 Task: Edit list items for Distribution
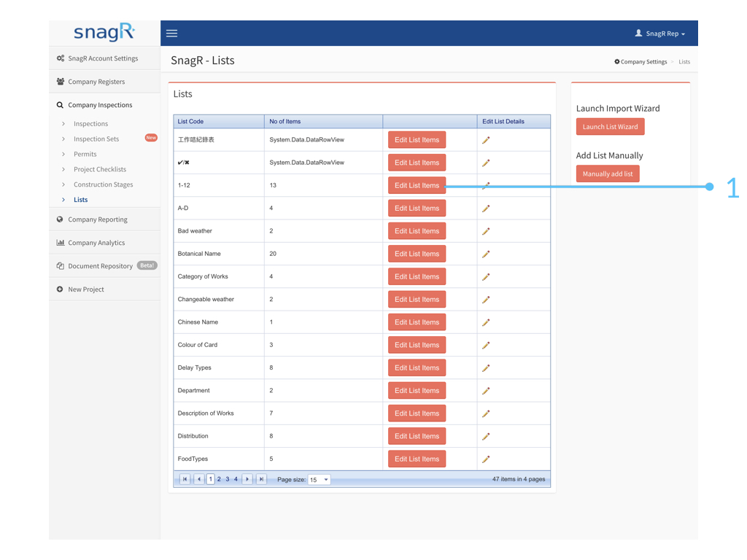417,436
